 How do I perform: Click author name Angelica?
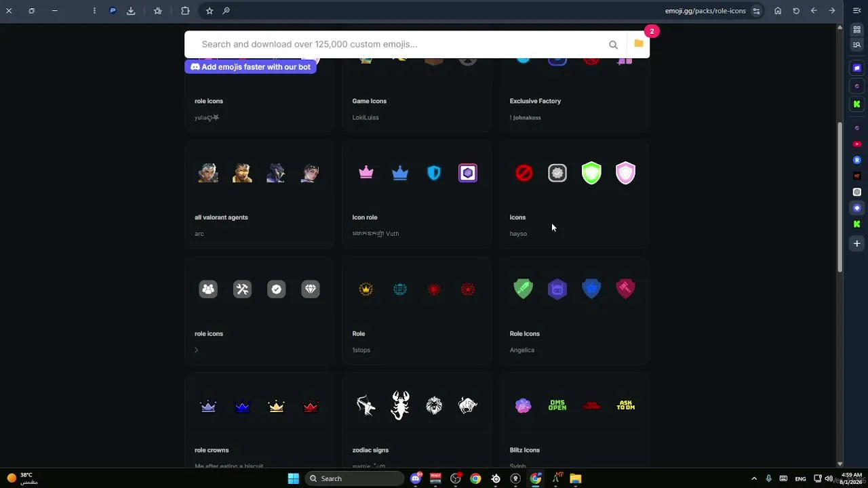pos(522,350)
